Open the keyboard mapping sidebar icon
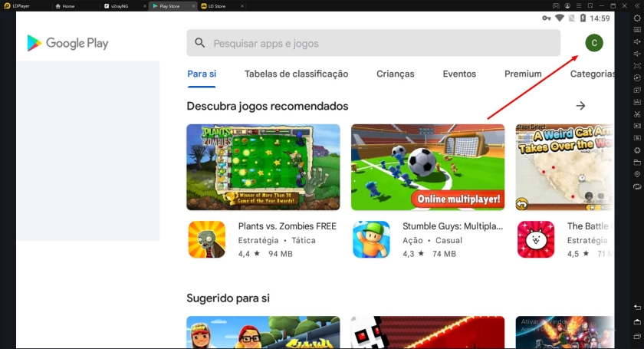The image size is (644, 349). 637,30
